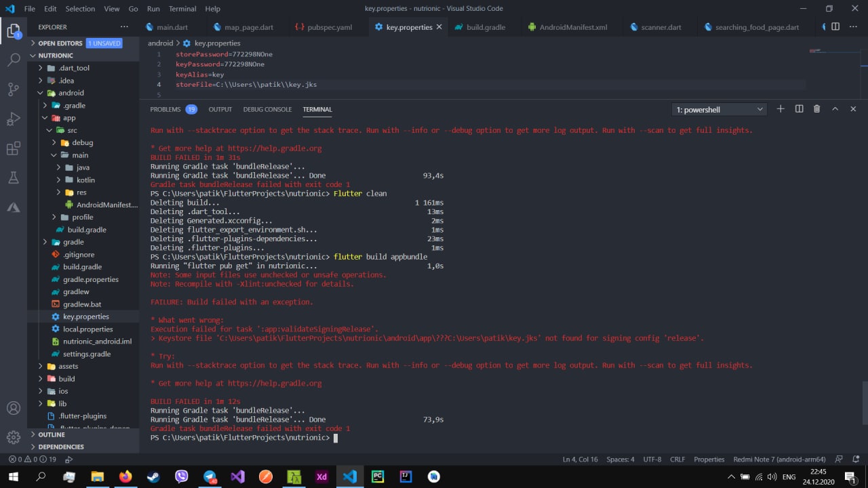
Task: Select the powershell terminal dropdown
Action: pos(719,109)
